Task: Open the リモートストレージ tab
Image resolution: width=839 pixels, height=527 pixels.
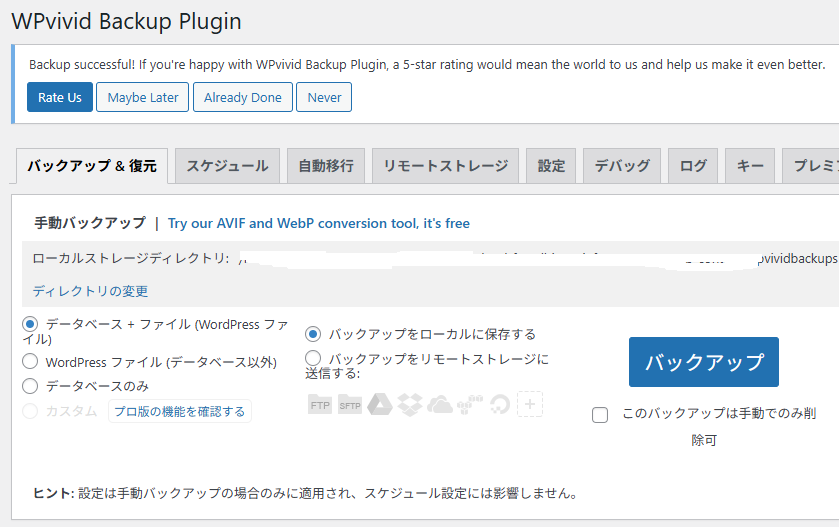Action: 445,166
